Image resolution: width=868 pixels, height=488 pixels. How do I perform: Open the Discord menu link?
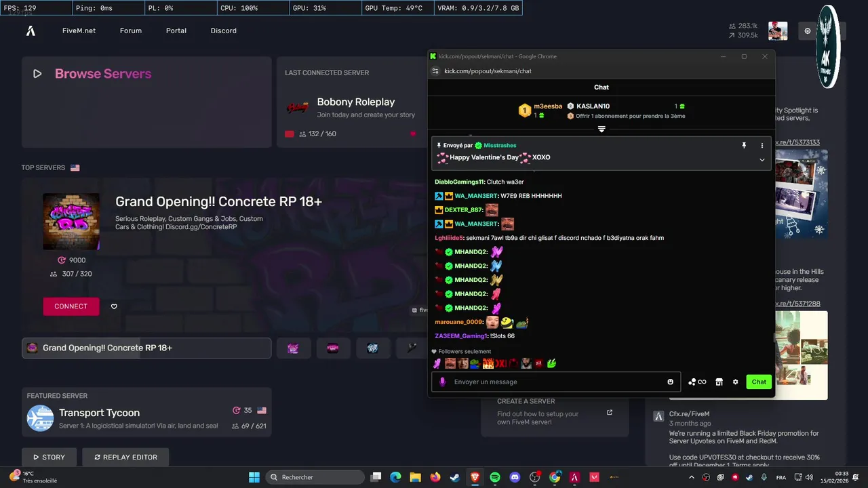tap(224, 30)
